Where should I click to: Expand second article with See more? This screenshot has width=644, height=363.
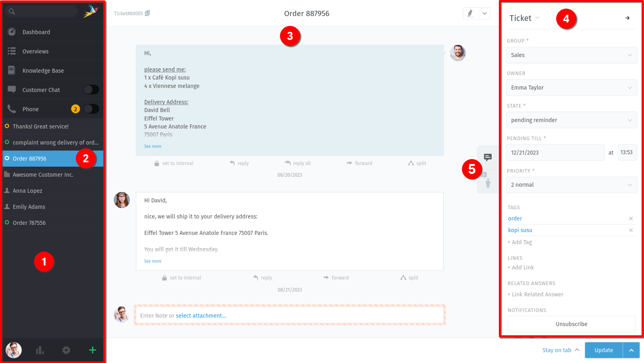[153, 261]
